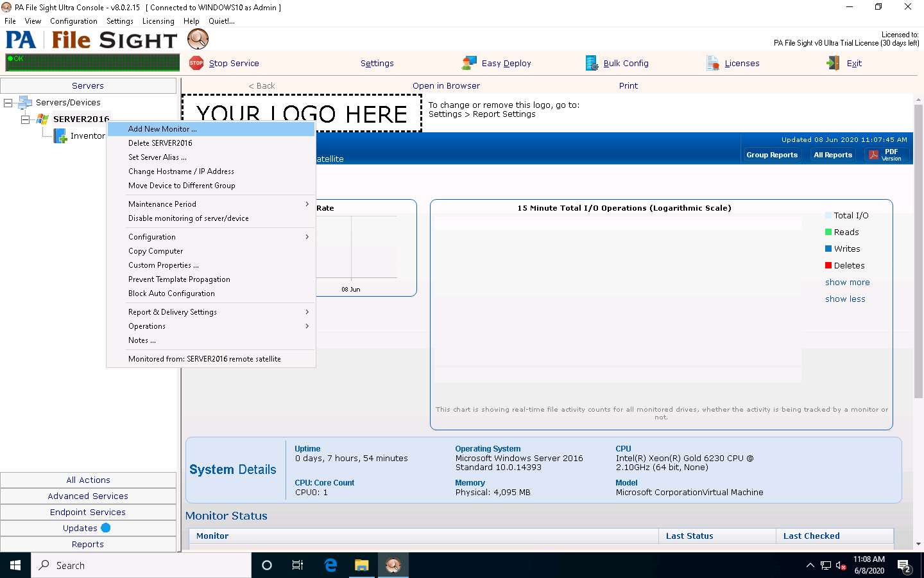Open the File menu
The height and width of the screenshot is (578, 924).
point(10,21)
